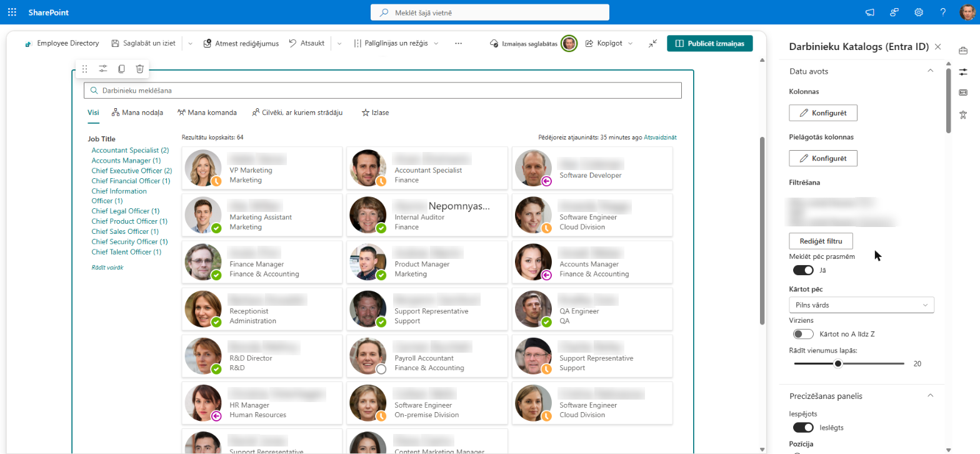
Task: Click the Atsvaidzināt refresh link
Action: [660, 137]
